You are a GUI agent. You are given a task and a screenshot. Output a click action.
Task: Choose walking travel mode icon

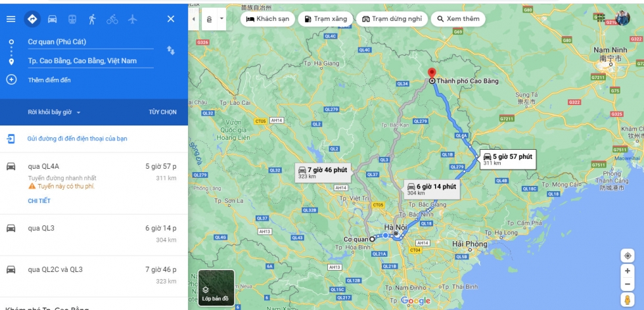tap(92, 19)
